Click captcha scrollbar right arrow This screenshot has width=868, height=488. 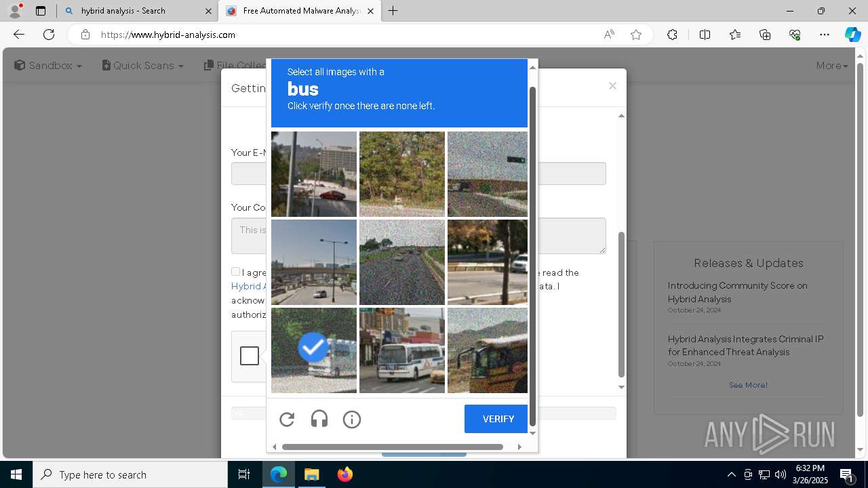pyautogui.click(x=519, y=447)
